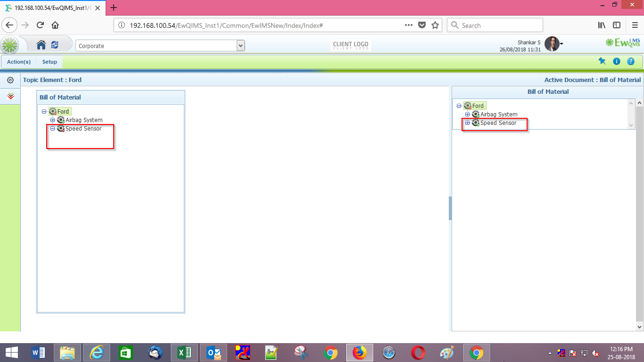Screen dimensions: 644x362
Task: Open the Corporate dropdown
Action: (x=160, y=46)
